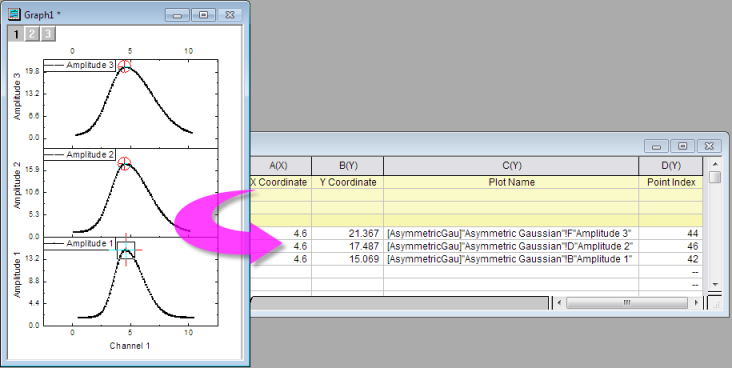Switch to layer 2 icon
This screenshot has height=368, width=732.
coord(32,34)
